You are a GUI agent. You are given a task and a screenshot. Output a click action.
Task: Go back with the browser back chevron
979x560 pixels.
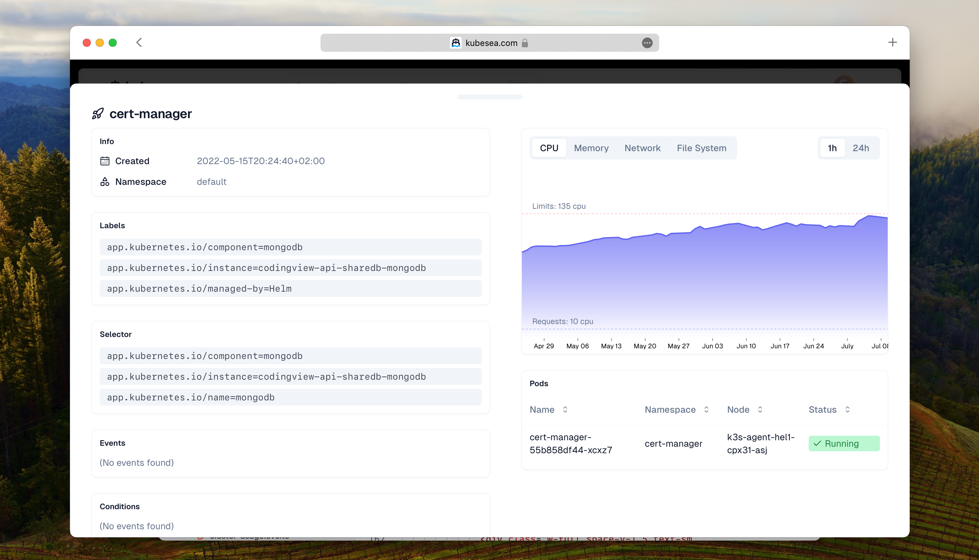tap(139, 42)
